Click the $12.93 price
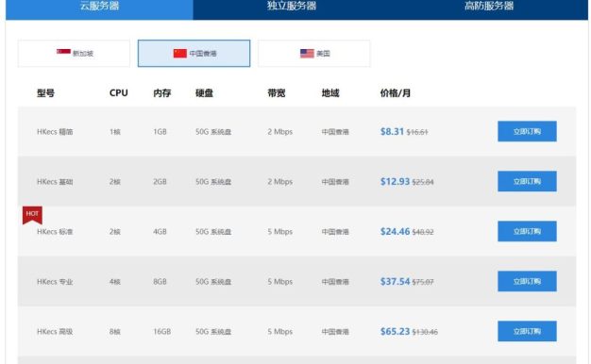Image resolution: width=591 pixels, height=364 pixels. [395, 181]
